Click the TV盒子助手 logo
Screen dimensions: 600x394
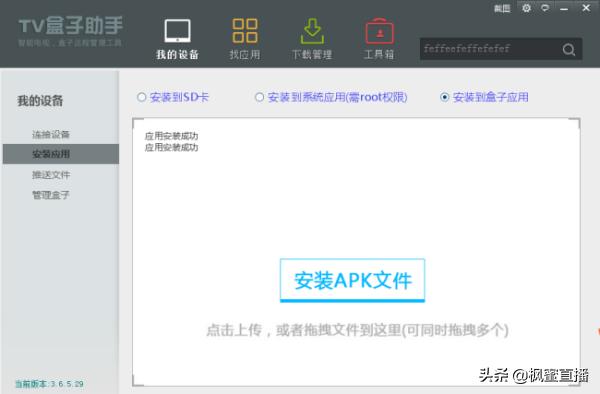(x=71, y=31)
